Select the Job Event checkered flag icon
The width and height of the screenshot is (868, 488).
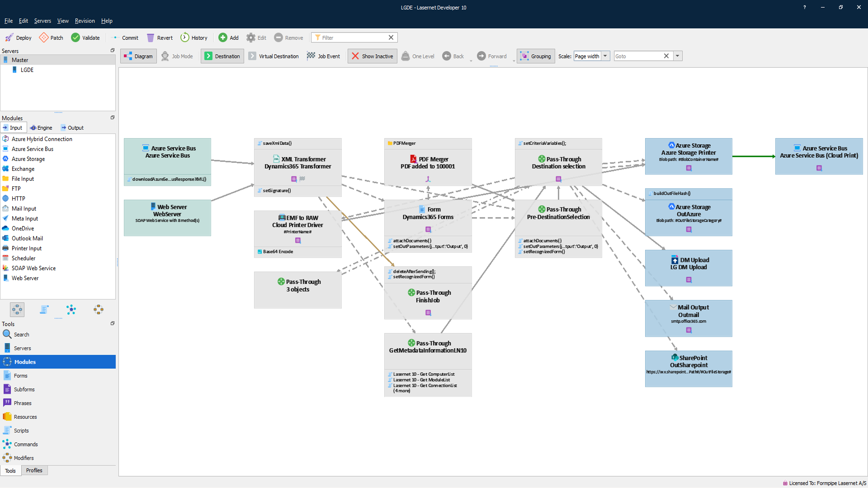point(311,56)
